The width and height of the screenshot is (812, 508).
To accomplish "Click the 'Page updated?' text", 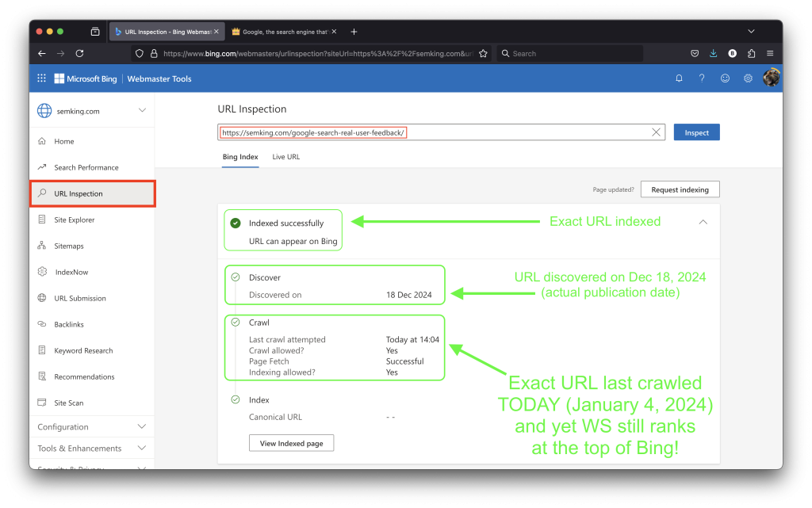I will pyautogui.click(x=613, y=190).
